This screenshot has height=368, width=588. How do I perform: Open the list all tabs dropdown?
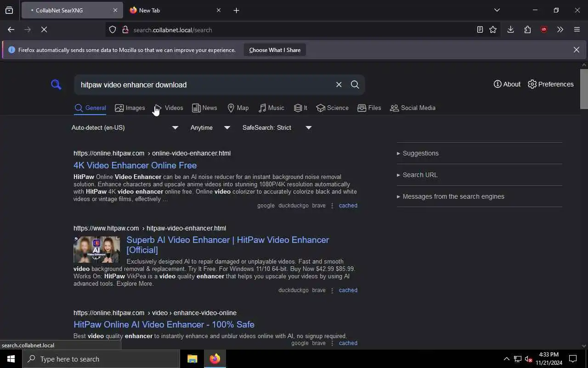point(497,10)
